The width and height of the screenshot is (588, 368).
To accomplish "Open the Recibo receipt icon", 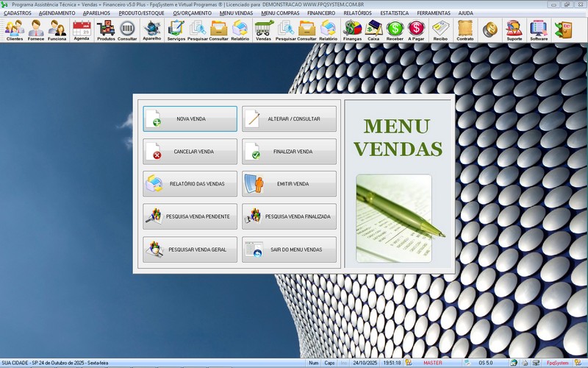I will tap(440, 30).
